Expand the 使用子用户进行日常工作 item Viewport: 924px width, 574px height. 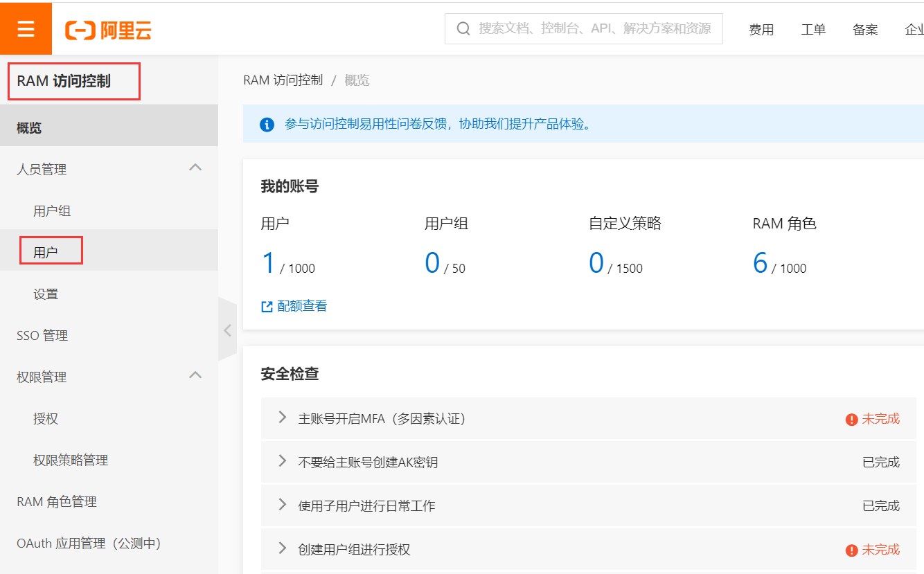281,505
